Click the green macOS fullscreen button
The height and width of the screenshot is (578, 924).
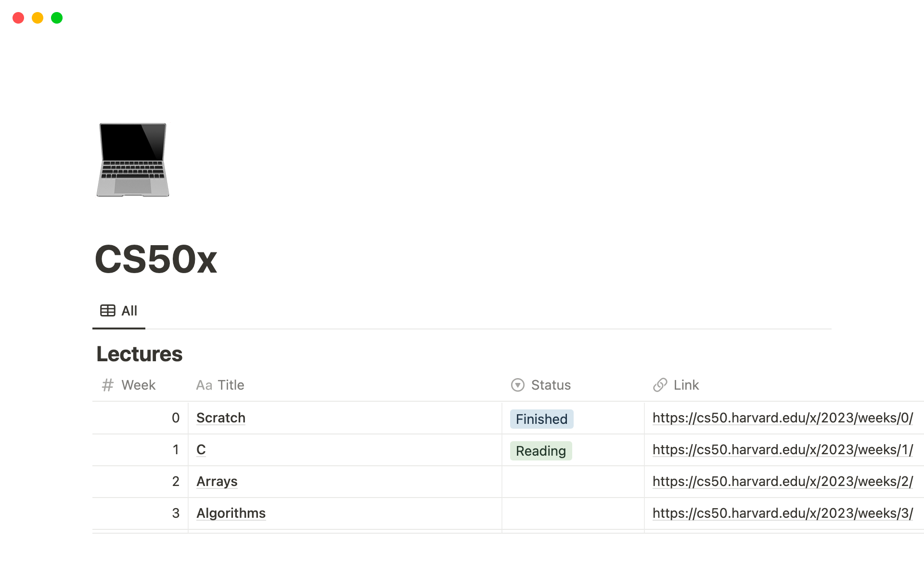(x=57, y=18)
